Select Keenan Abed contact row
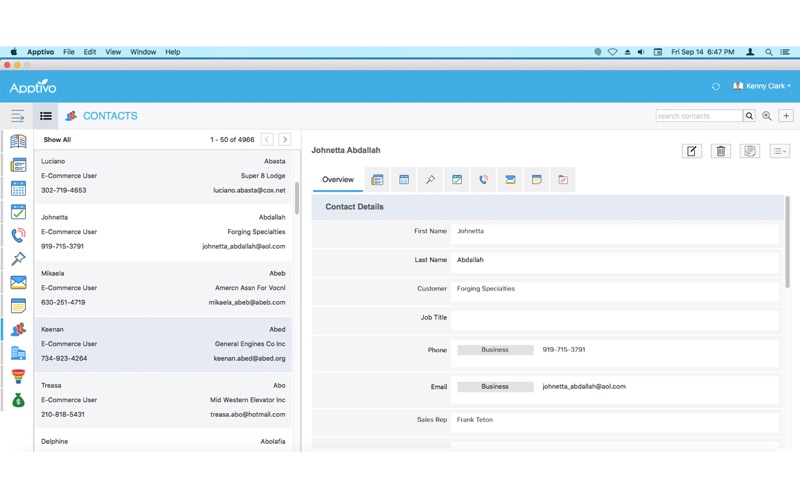Image resolution: width=800 pixels, height=500 pixels. [163, 344]
